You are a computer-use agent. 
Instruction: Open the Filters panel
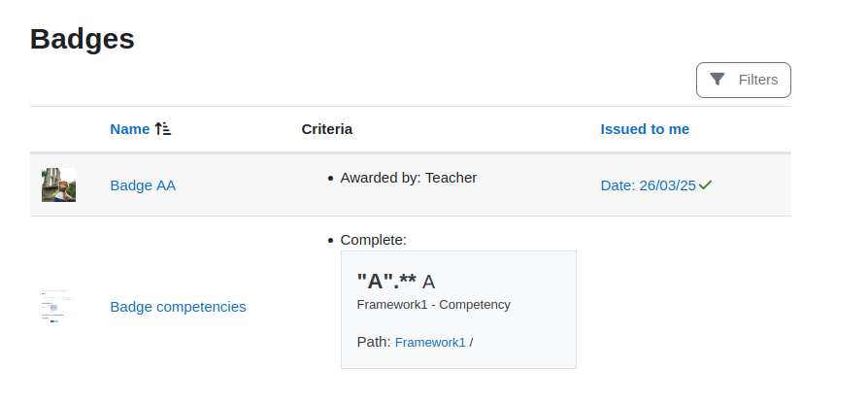tap(743, 81)
